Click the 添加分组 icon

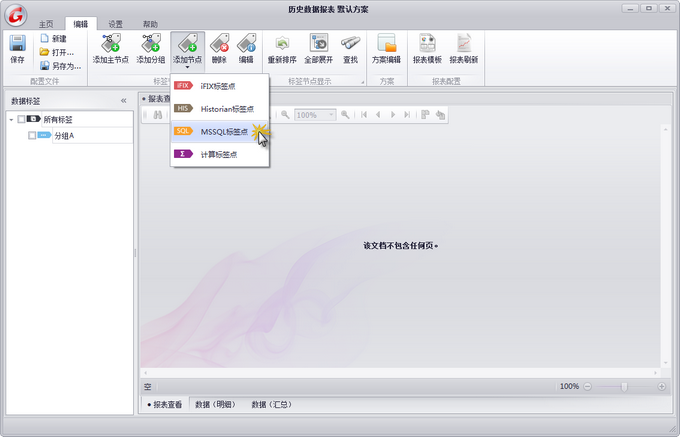[150, 43]
